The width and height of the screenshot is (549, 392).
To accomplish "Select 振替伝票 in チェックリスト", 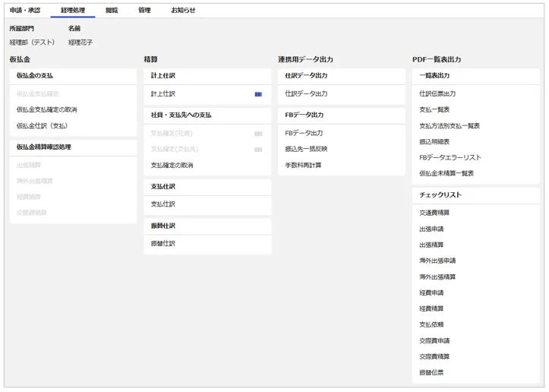I will pos(431,373).
